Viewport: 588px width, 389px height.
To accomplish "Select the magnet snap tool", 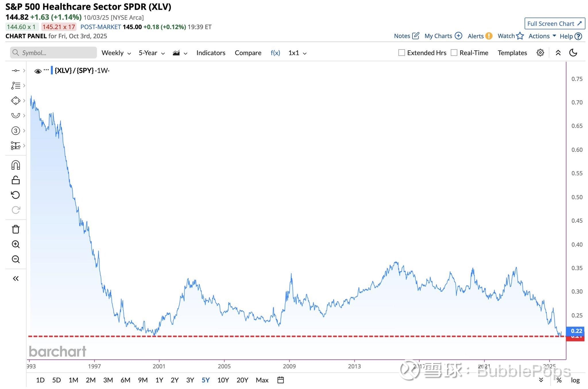I will [x=16, y=165].
